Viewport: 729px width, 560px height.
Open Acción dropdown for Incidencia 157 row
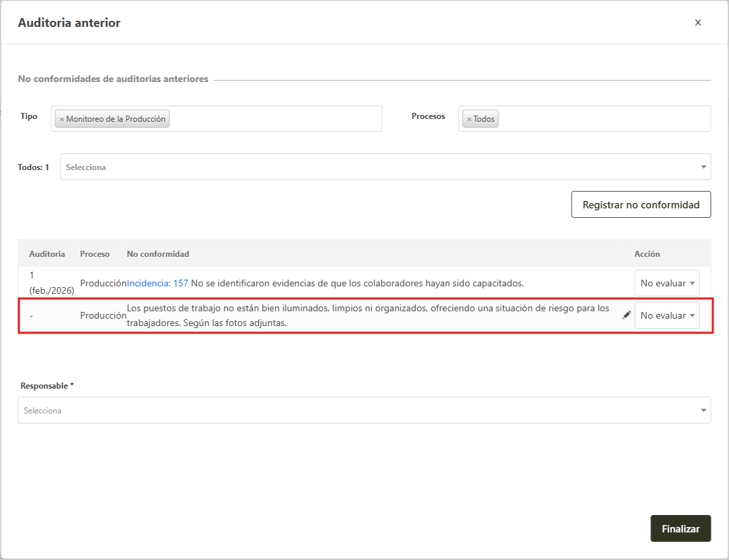tap(666, 283)
